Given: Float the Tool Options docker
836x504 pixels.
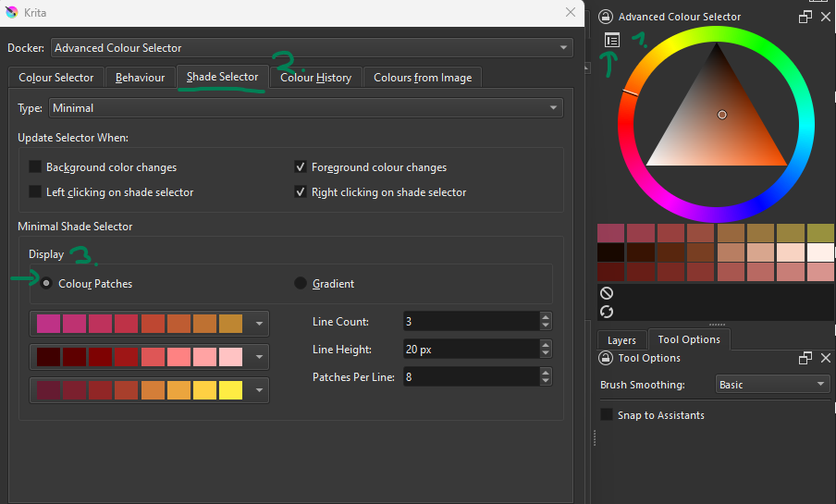Looking at the screenshot, I should [805, 358].
